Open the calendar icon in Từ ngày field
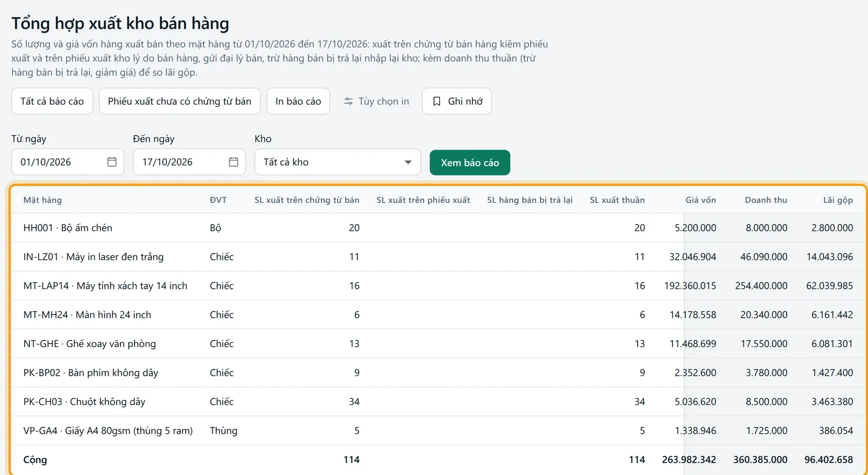Screen dimensions: 868x475 (112, 162)
